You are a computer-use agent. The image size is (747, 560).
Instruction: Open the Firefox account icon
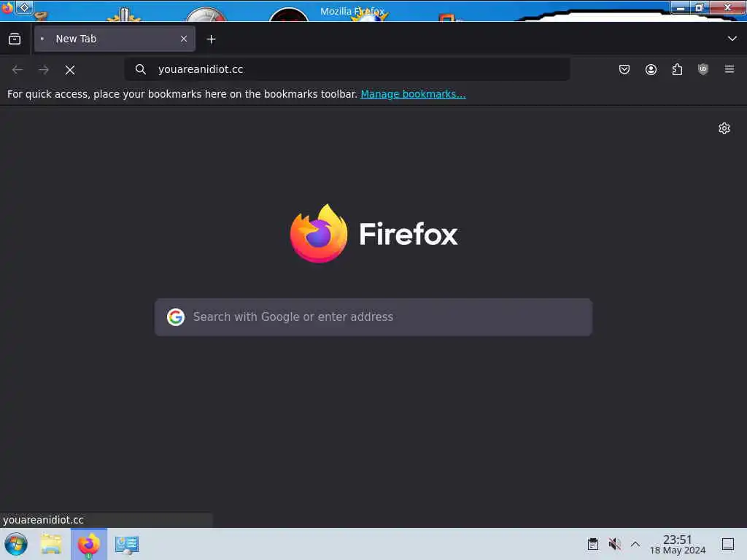pyautogui.click(x=651, y=69)
